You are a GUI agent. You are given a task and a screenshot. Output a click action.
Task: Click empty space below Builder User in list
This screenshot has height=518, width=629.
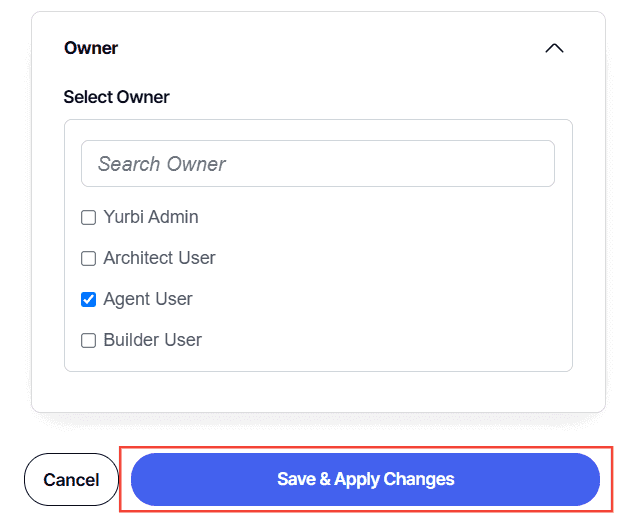317,362
